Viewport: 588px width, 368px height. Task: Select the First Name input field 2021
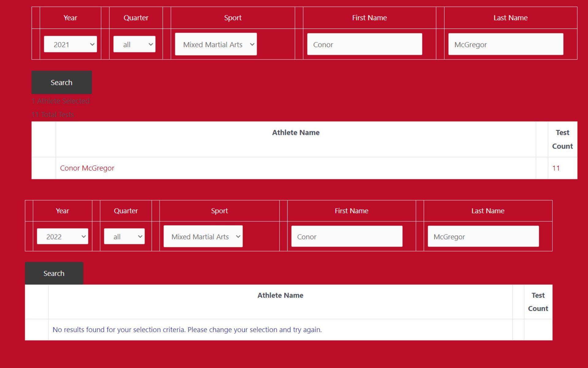coord(365,44)
